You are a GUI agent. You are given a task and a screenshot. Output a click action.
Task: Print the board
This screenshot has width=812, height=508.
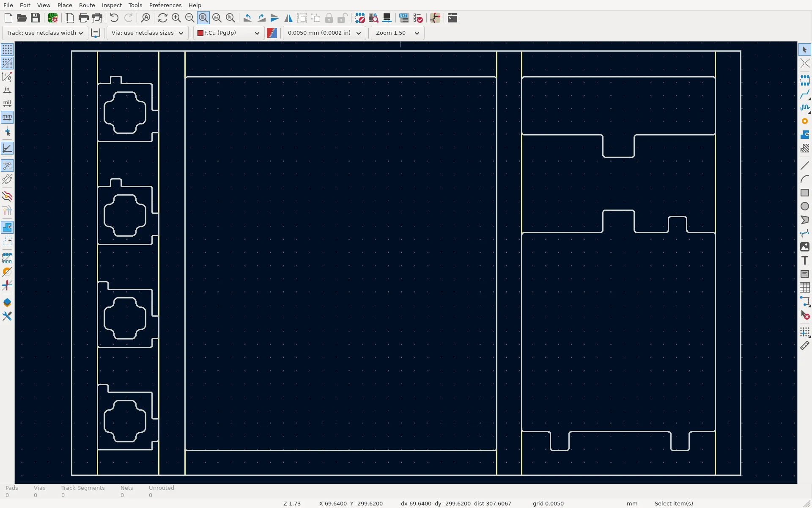click(x=84, y=18)
